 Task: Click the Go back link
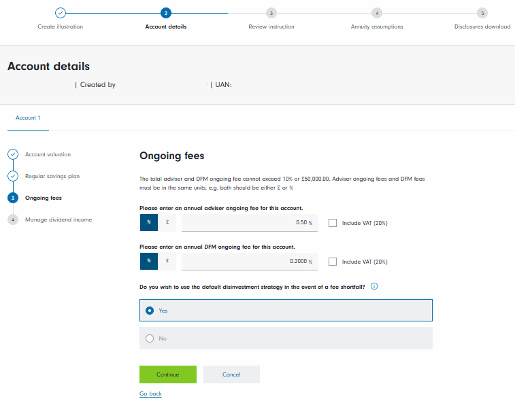pos(150,394)
